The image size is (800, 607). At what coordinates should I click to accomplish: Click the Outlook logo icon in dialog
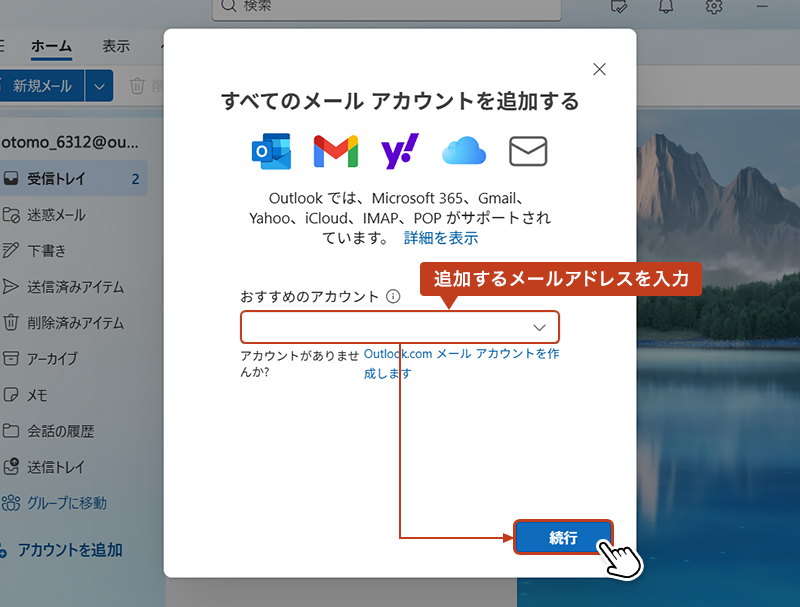click(x=271, y=151)
